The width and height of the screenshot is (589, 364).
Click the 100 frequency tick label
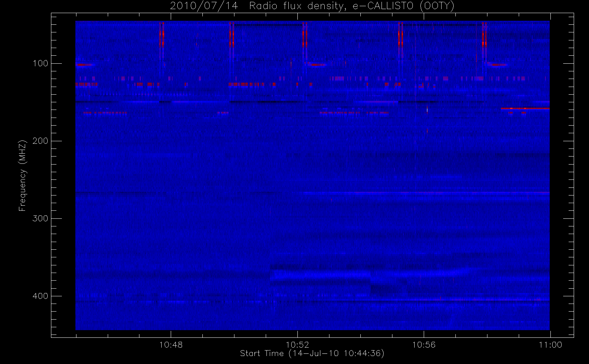(x=40, y=63)
